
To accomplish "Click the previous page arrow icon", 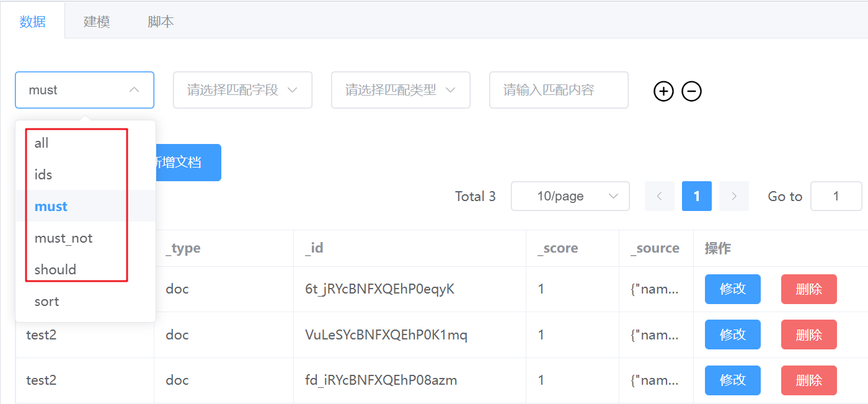I will pos(659,195).
